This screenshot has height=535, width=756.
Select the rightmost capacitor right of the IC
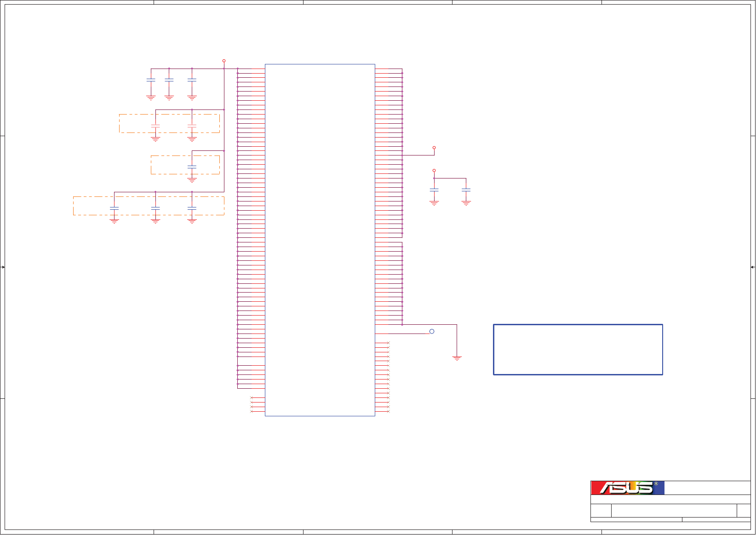pyautogui.click(x=466, y=190)
